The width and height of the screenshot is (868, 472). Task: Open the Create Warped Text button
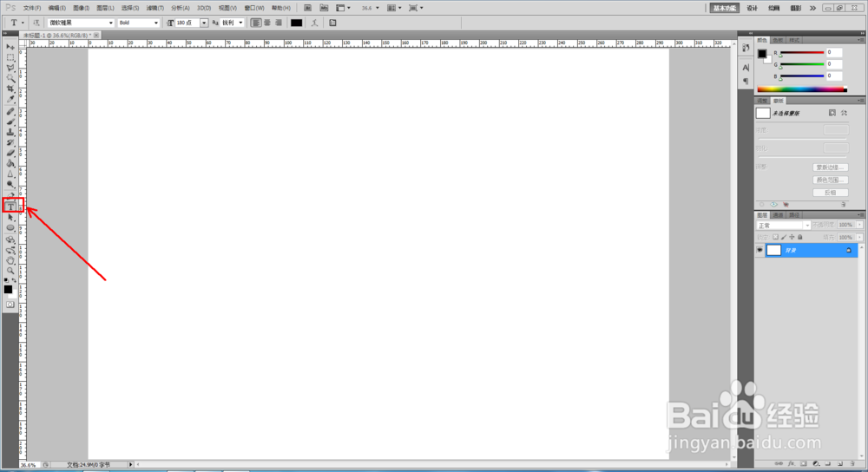coord(314,23)
